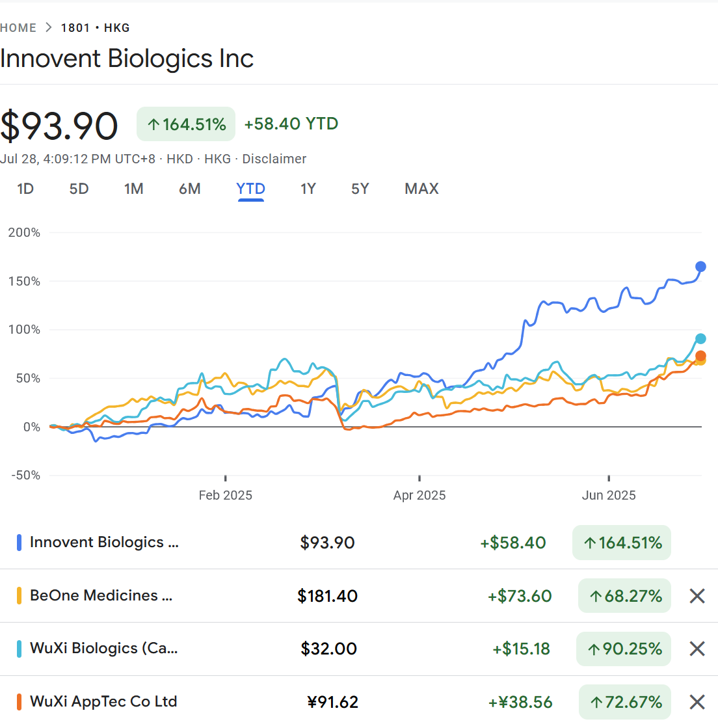
Task: Switch to the 1M time range
Action: pos(133,189)
